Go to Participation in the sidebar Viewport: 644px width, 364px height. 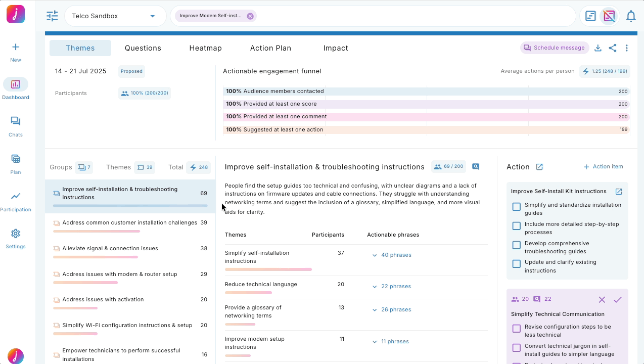coord(16,201)
